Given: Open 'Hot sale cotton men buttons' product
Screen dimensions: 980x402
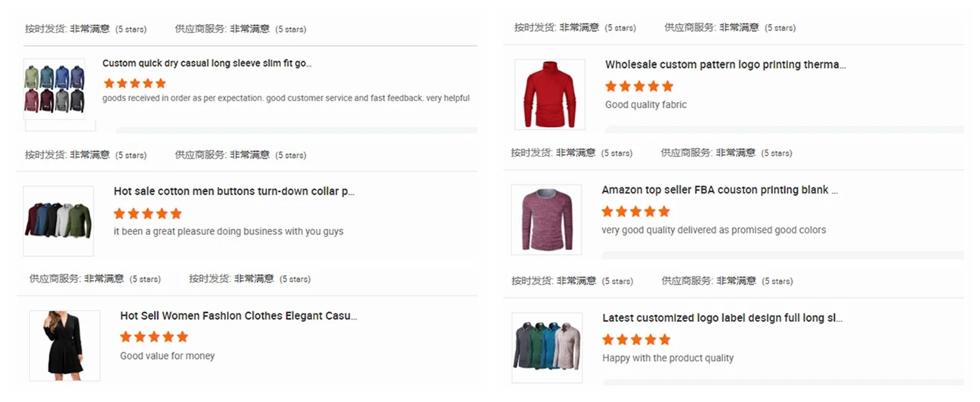Looking at the screenshot, I should (233, 192).
